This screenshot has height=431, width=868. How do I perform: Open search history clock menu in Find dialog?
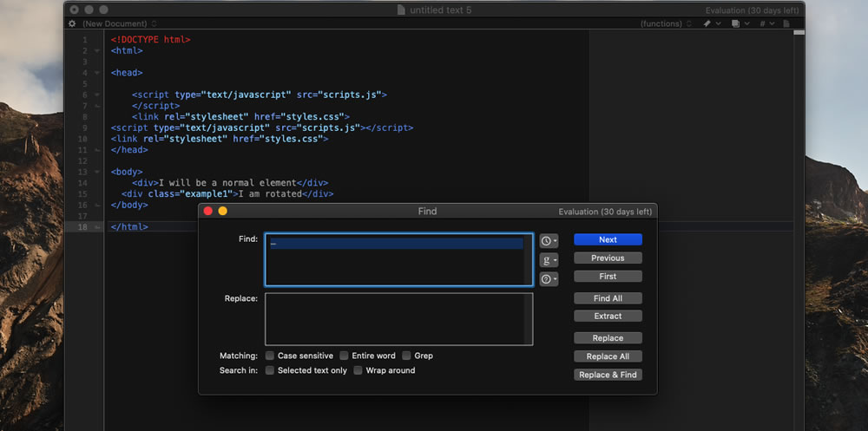pyautogui.click(x=549, y=241)
